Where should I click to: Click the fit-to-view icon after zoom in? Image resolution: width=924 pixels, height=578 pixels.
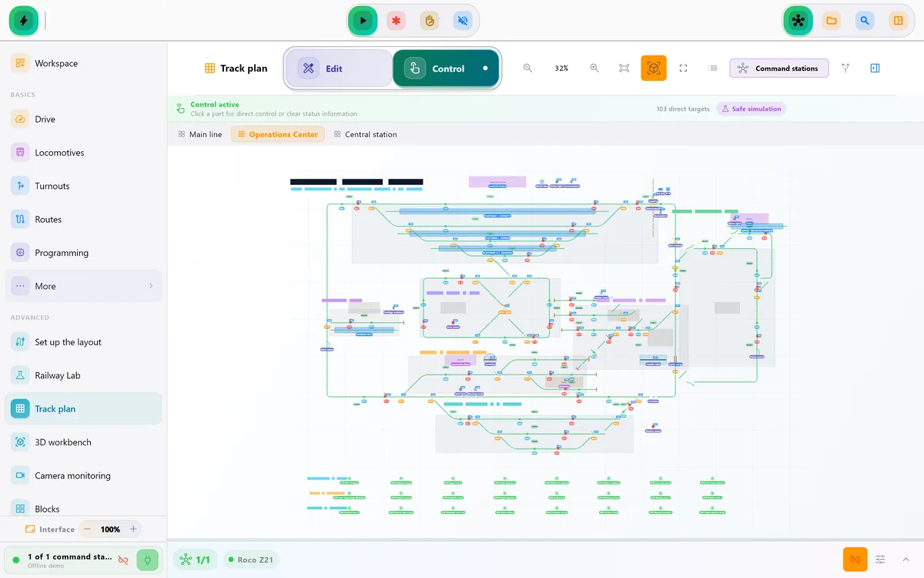[624, 68]
